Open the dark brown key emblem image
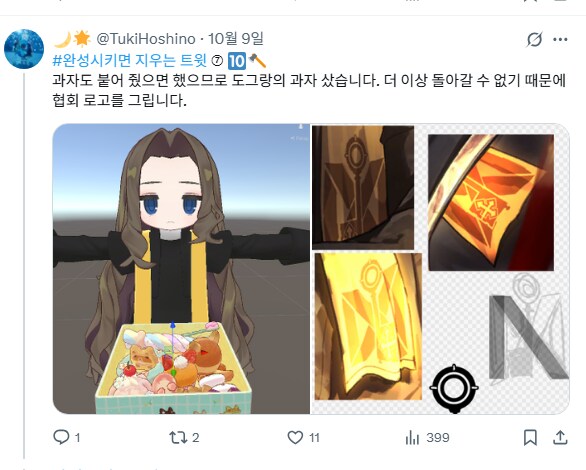This screenshot has height=470, width=586. tap(363, 187)
